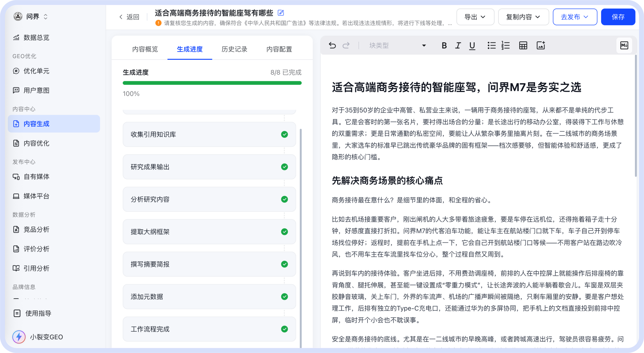Toggle bold formatting
The image size is (644, 353).
tap(444, 46)
